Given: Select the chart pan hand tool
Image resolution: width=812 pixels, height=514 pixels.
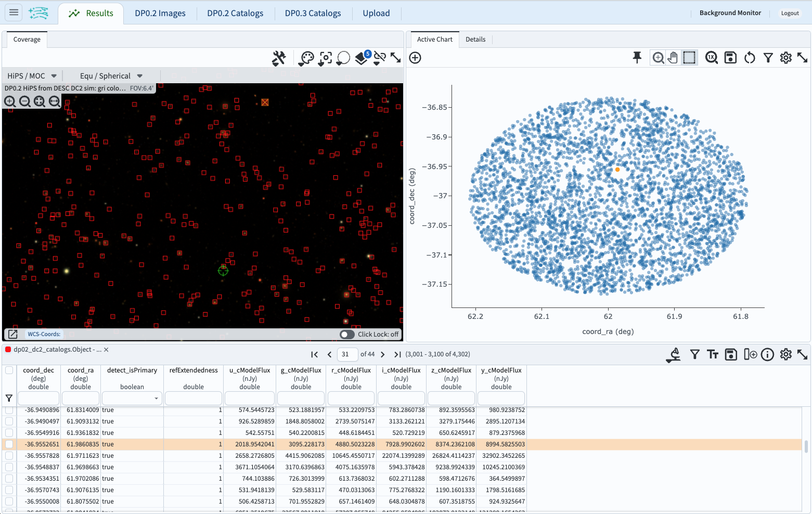Looking at the screenshot, I should (673, 58).
